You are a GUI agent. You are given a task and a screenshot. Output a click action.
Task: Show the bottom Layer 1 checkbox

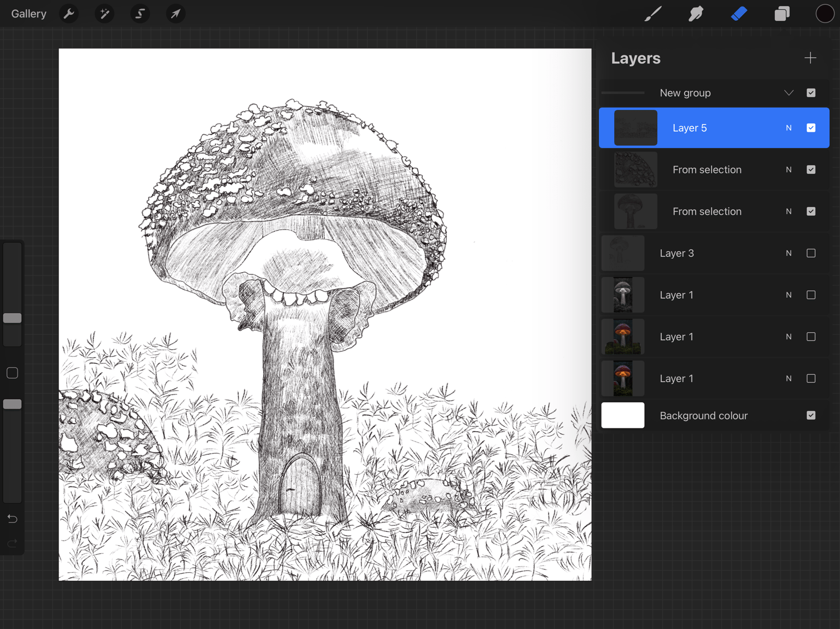tap(811, 378)
